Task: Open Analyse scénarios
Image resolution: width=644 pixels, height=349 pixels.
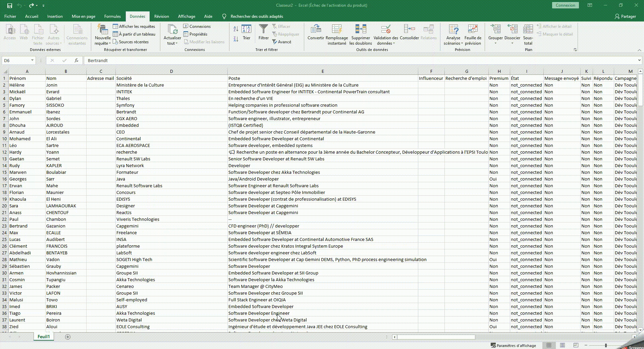Action: 453,34
